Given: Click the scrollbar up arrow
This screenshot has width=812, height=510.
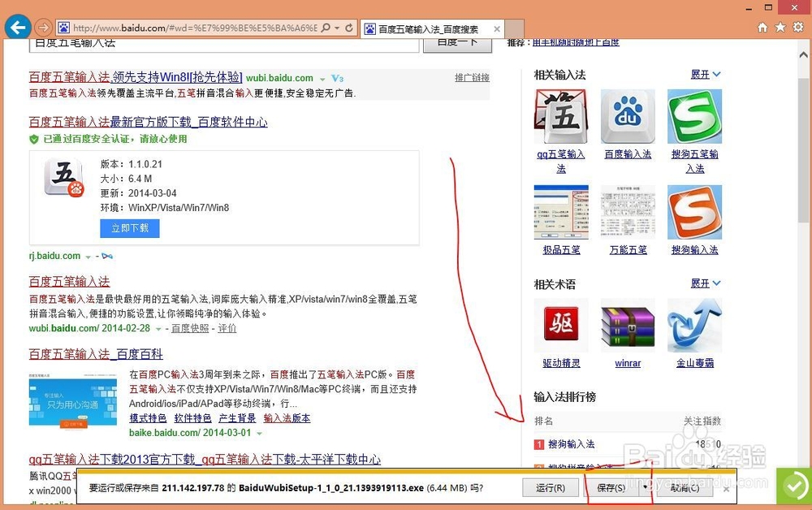Looking at the screenshot, I should tap(803, 54).
